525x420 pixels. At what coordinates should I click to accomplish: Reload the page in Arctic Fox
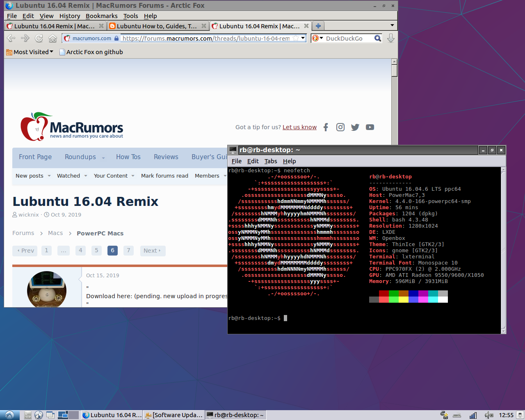pos(39,38)
